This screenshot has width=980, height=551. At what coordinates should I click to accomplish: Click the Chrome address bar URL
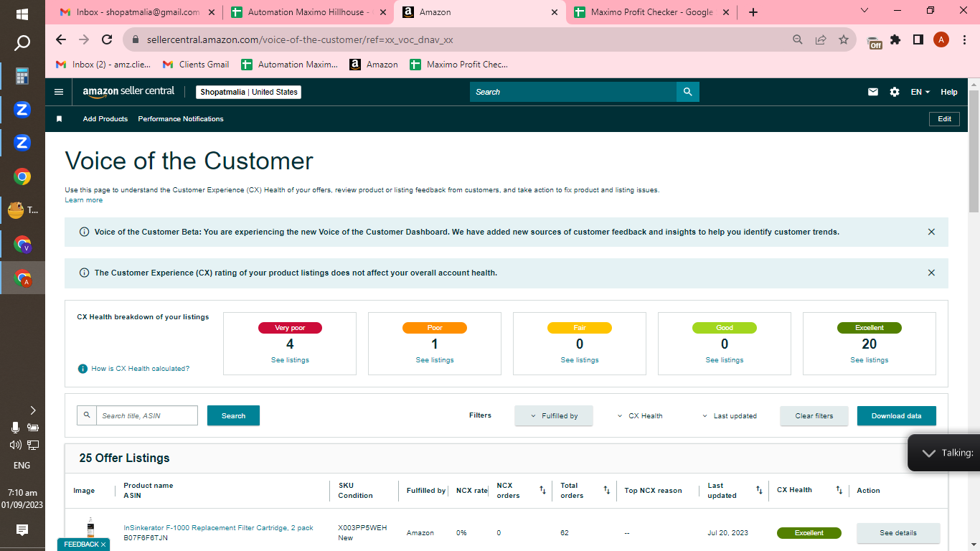[300, 39]
